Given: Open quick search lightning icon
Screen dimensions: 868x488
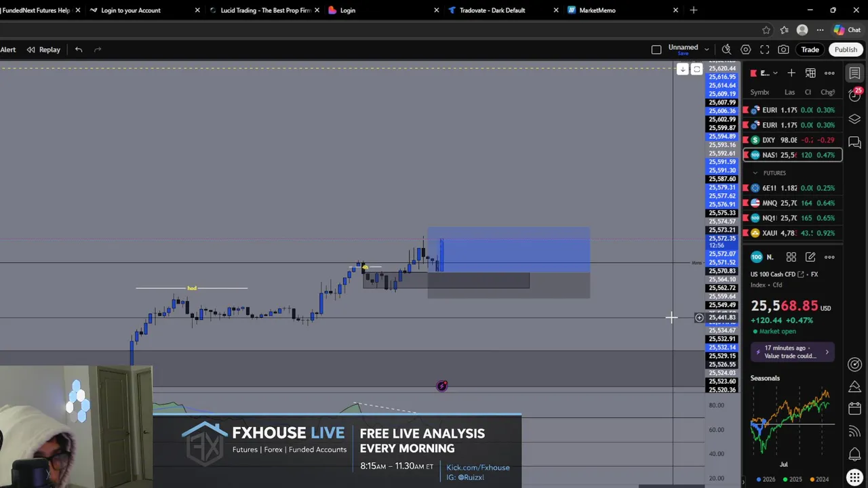Looking at the screenshot, I should tap(726, 49).
